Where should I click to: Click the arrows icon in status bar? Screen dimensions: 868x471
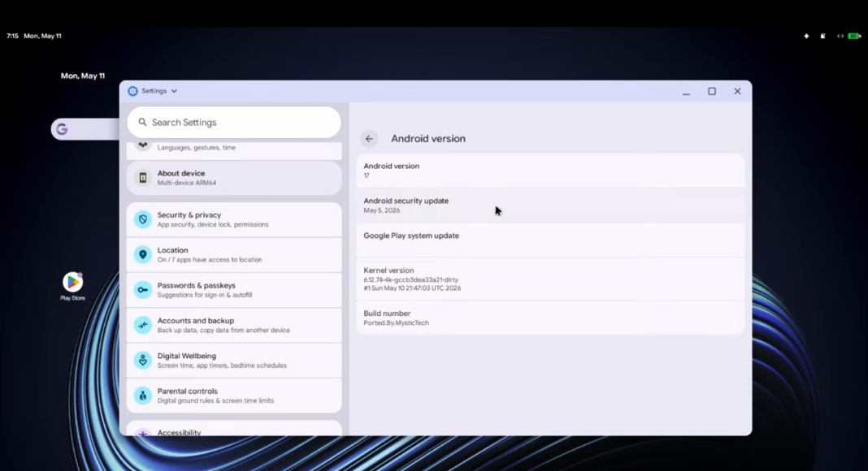click(x=840, y=36)
